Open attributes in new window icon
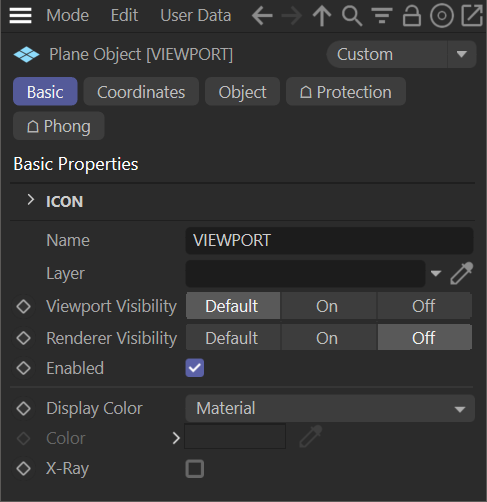The width and height of the screenshot is (487, 502). pos(472,16)
